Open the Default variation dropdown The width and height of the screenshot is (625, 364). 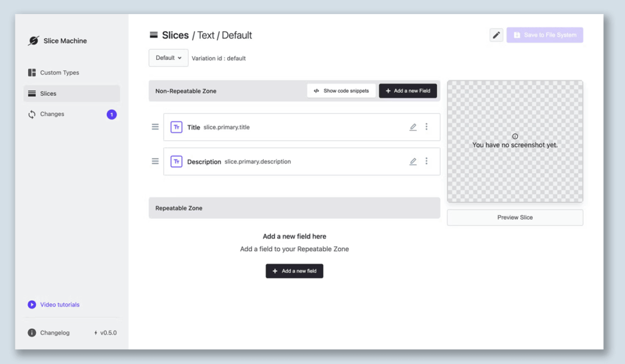tap(168, 58)
